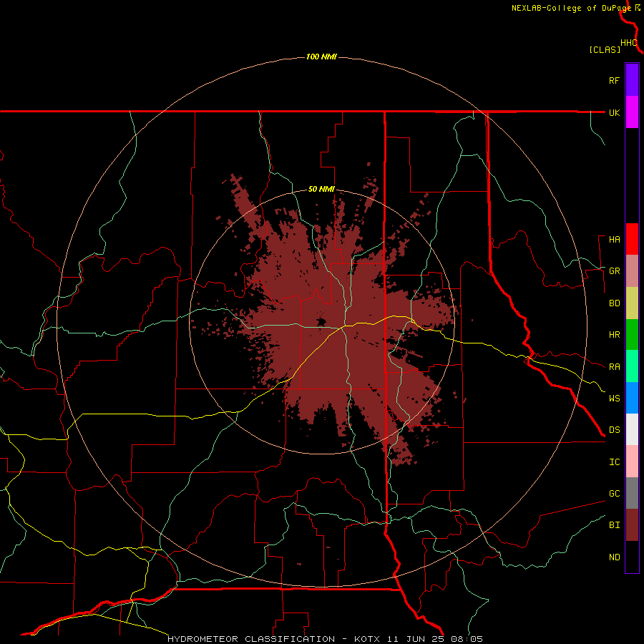This screenshot has height=644, width=644.
Task: Click the IC legend label
Action: pyautogui.click(x=614, y=462)
